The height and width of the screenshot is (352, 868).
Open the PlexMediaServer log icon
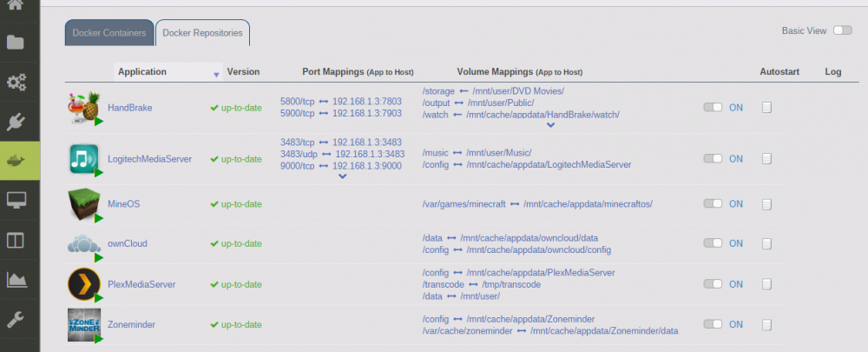click(766, 284)
